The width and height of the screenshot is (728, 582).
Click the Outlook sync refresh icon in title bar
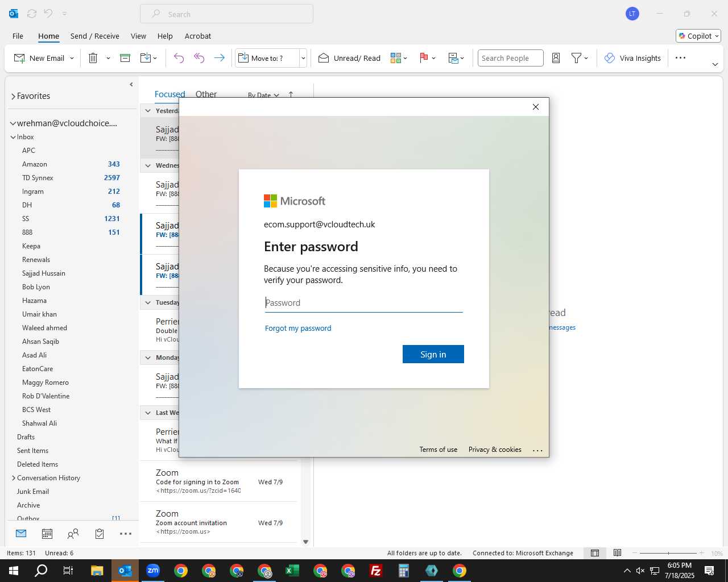[x=32, y=14]
